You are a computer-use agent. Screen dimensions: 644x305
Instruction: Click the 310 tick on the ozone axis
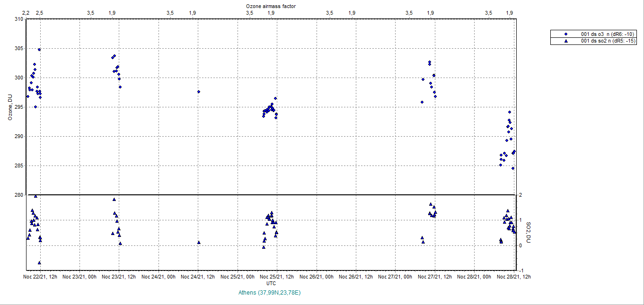[x=18, y=19]
